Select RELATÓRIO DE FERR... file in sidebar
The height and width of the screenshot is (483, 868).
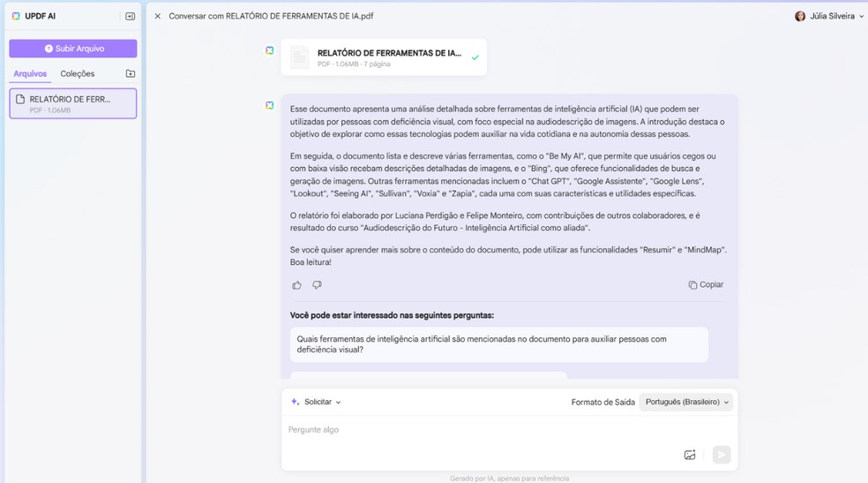pyautogui.click(x=73, y=103)
